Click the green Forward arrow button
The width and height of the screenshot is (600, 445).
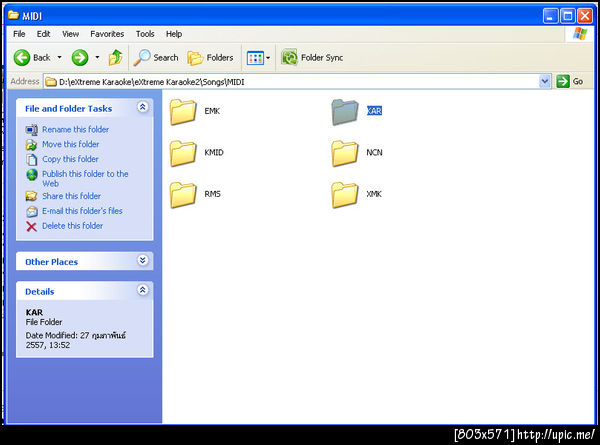80,58
